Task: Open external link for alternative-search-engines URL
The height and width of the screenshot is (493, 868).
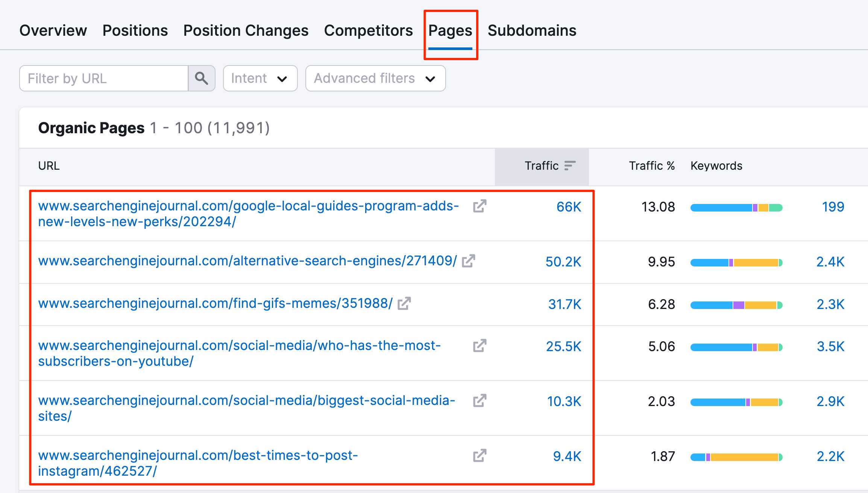Action: click(469, 261)
